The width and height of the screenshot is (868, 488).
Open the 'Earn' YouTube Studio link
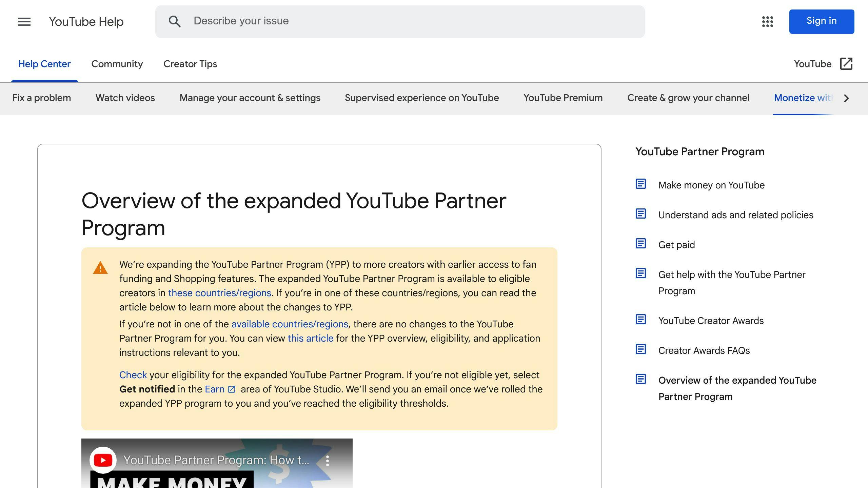tap(215, 389)
